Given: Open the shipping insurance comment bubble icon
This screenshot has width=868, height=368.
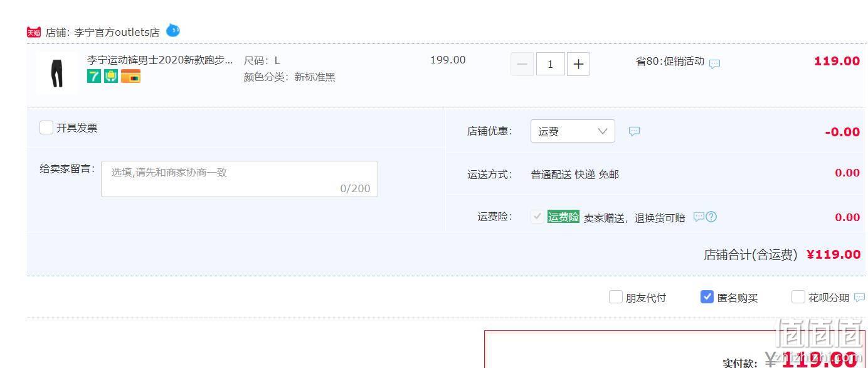Looking at the screenshot, I should click(699, 217).
